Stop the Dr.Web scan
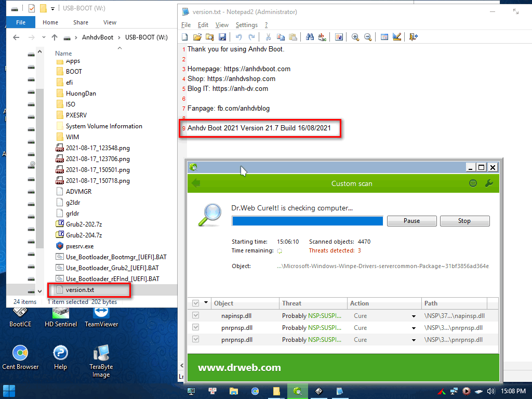Viewport: 532px width, 399px height. click(x=464, y=221)
